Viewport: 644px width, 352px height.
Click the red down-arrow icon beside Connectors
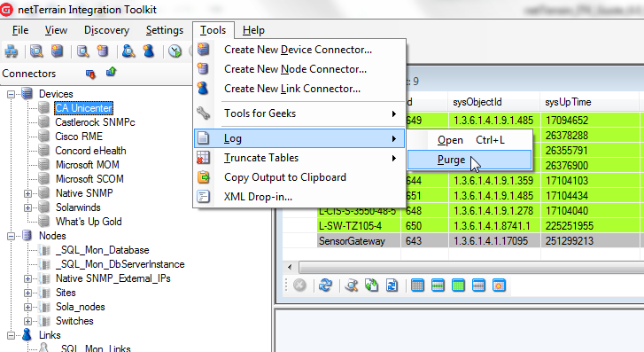(90, 74)
